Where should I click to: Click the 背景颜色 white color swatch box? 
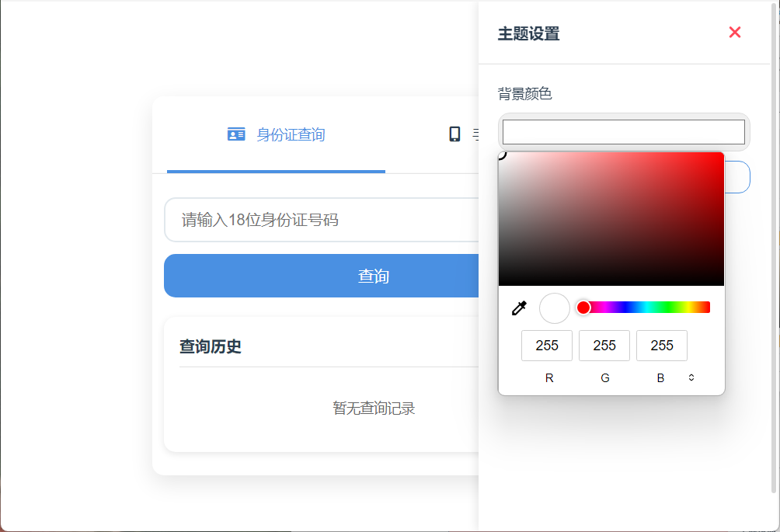coord(623,132)
